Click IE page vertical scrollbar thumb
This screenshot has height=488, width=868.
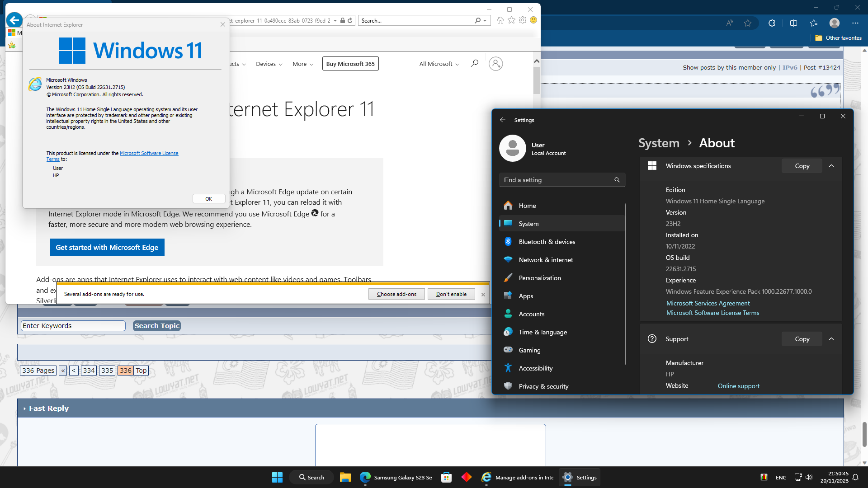(537, 80)
